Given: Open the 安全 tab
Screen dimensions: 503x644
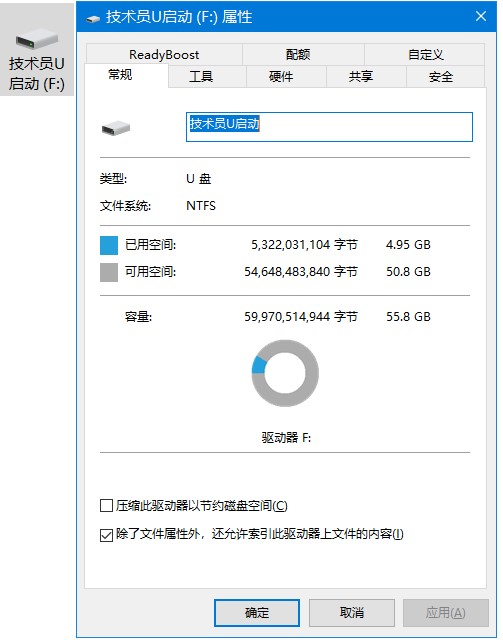Looking at the screenshot, I should (445, 76).
